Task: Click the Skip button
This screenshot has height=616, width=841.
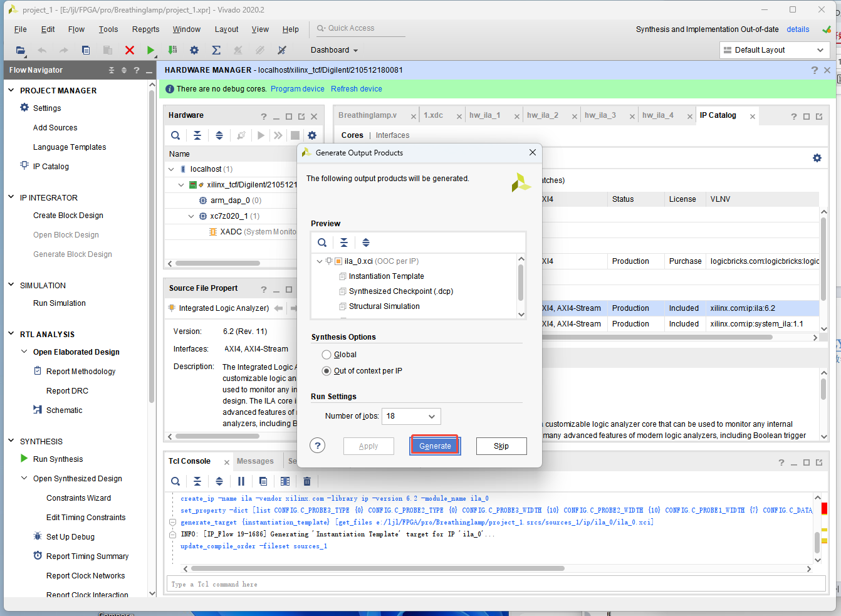Action: (x=501, y=446)
